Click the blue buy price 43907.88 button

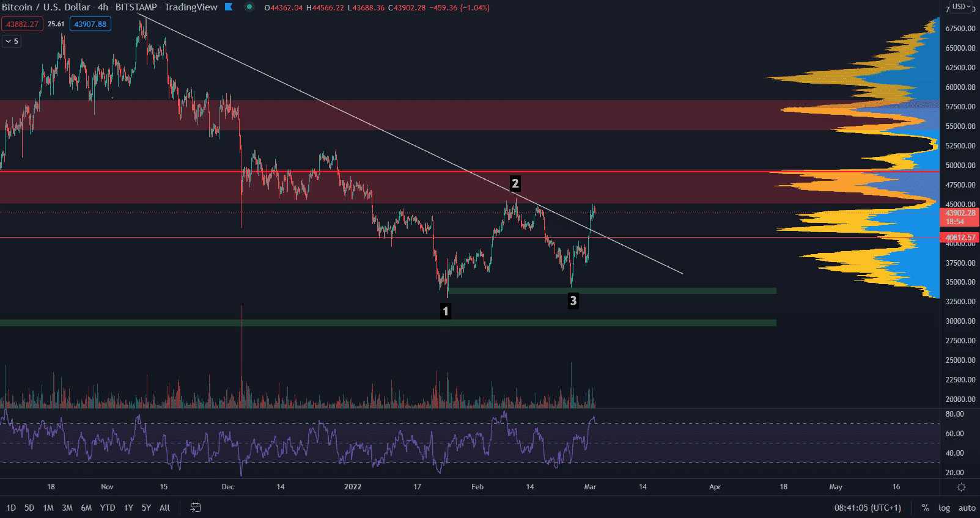click(x=90, y=24)
